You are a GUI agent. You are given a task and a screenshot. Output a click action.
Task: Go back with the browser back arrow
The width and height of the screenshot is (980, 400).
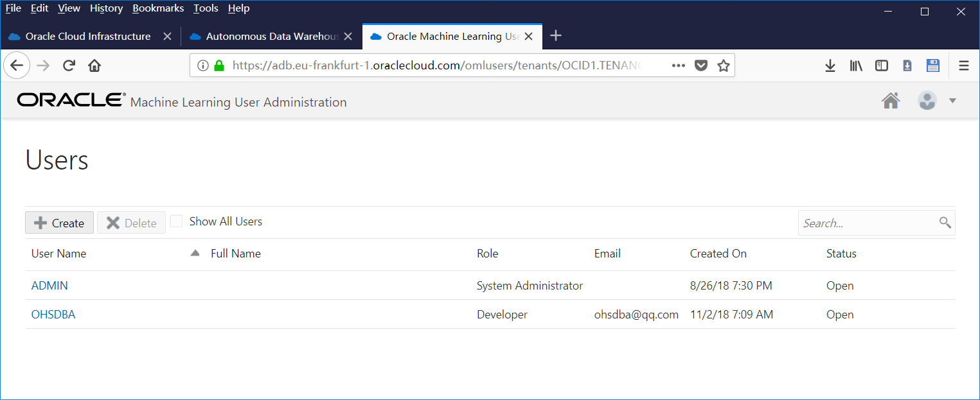[17, 65]
